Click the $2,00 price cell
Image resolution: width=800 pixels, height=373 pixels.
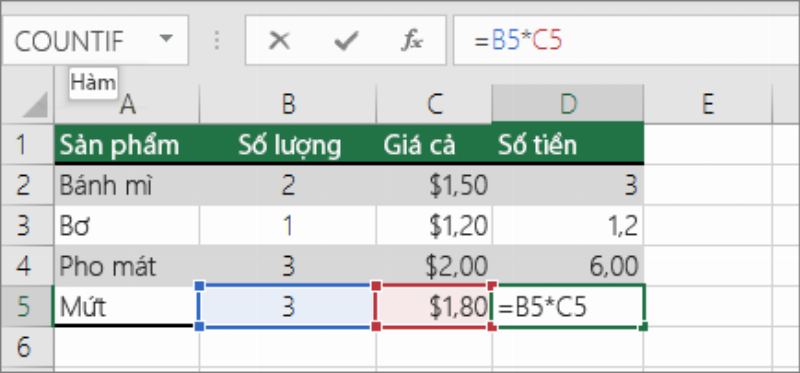pos(434,265)
